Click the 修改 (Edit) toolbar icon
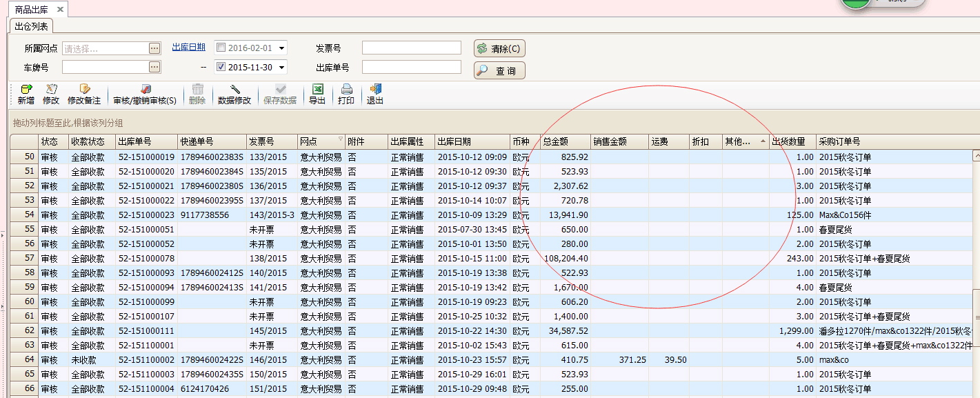Screen dimensions: 980x398 pyautogui.click(x=51, y=90)
